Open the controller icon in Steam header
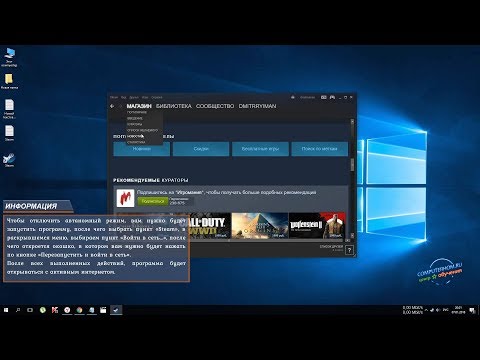 (x=332, y=97)
